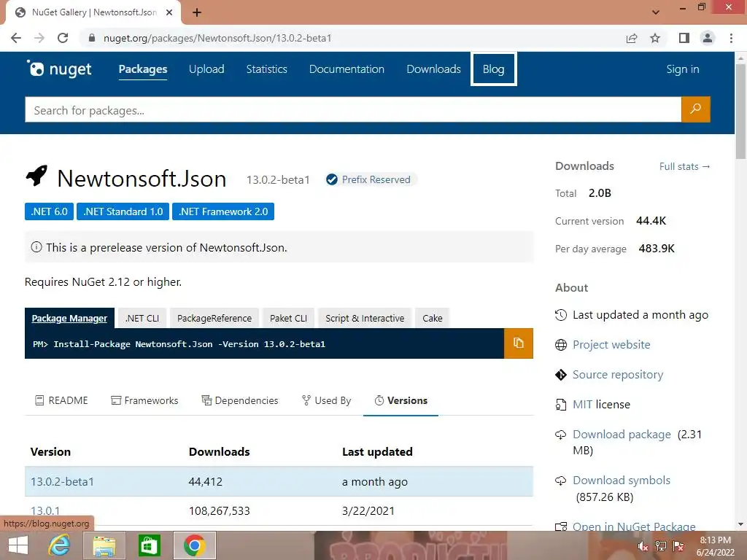Screen dimensions: 747x560
Task: Switch to the Paket CLI tab
Action: 288,318
